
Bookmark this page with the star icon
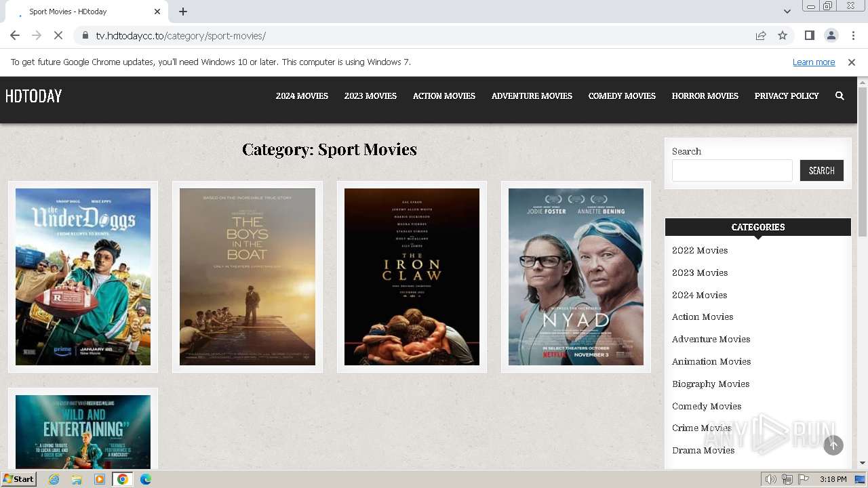click(x=783, y=35)
